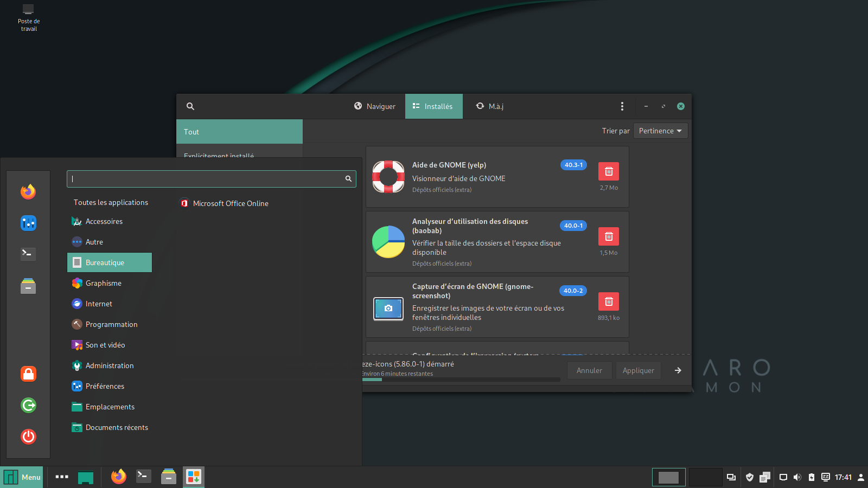Click trash icon for Analyseur d'utilisation des disques
Viewport: 868px width, 488px height.
[x=608, y=236]
